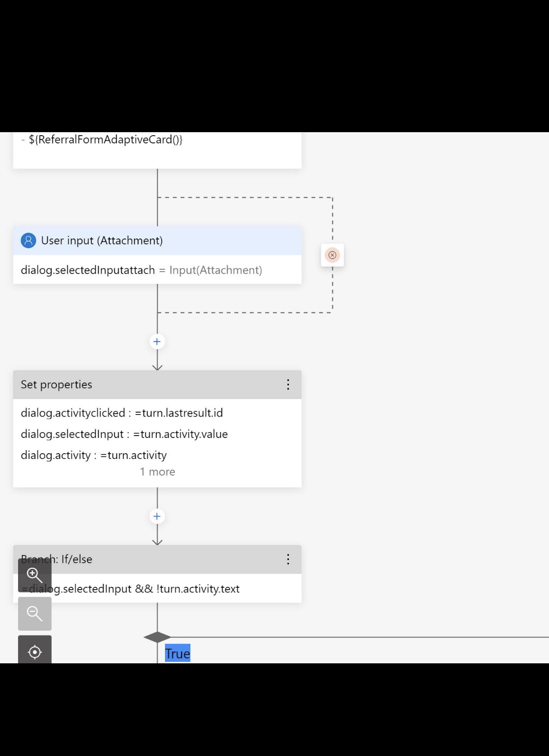Click dialog.selectedInput : =turn.activity.value line
The width and height of the screenshot is (549, 756).
tap(124, 434)
